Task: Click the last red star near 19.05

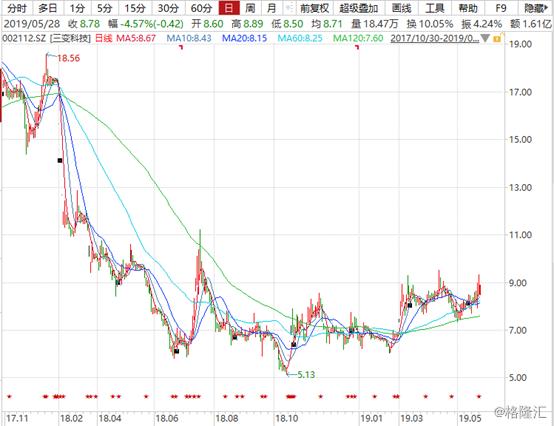Action: 479,397
